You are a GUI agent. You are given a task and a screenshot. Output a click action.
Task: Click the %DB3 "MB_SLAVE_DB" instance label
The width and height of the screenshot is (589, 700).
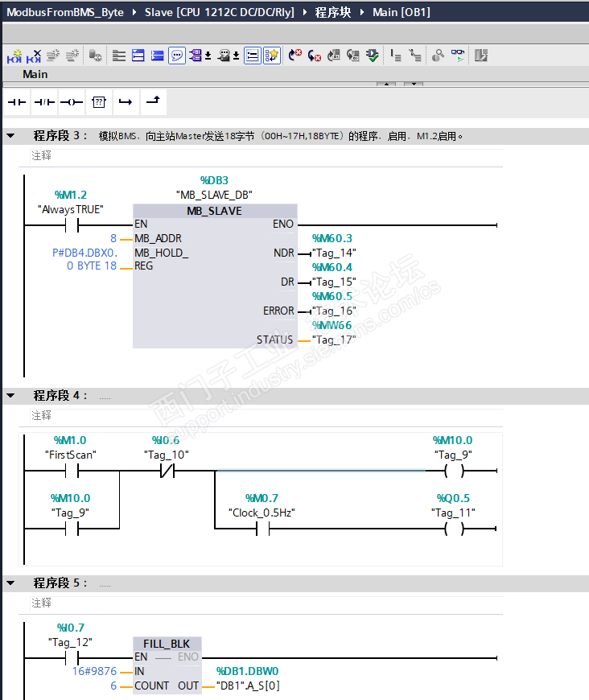214,187
